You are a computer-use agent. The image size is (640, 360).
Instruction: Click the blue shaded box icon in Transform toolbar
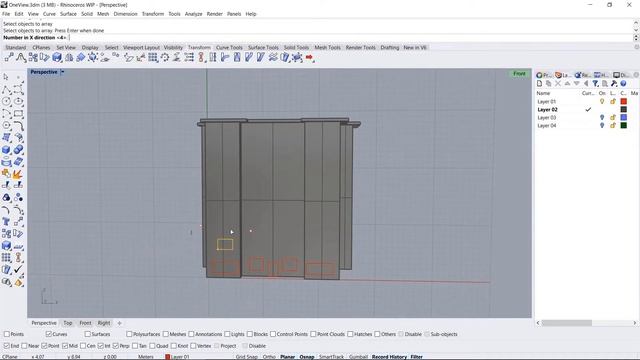(x=57, y=58)
